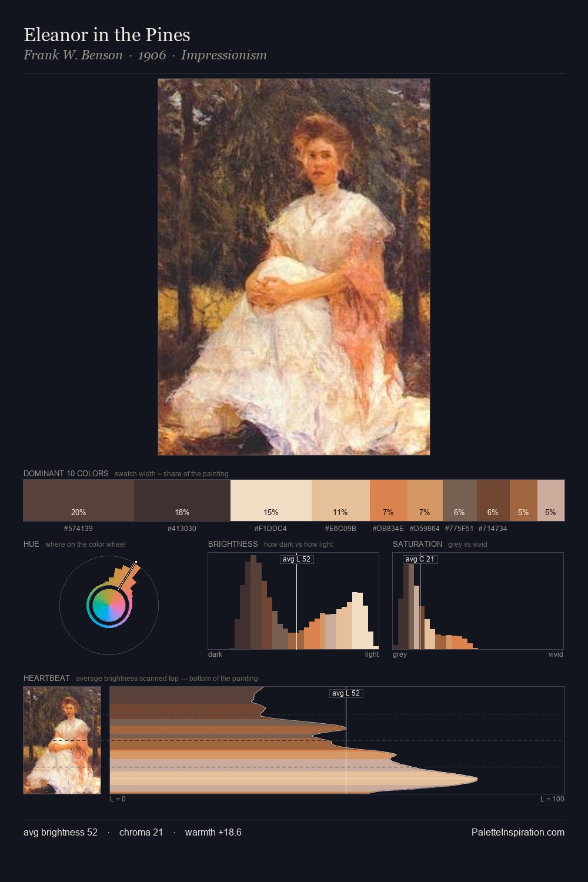588x882 pixels.
Task: Click the 'vivid' axis label
Action: point(556,654)
